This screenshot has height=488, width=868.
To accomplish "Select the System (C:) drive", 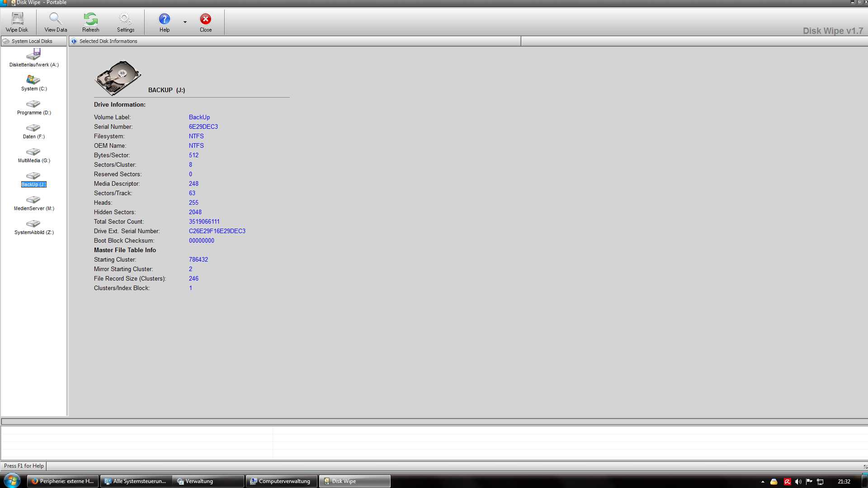I will 34,83.
